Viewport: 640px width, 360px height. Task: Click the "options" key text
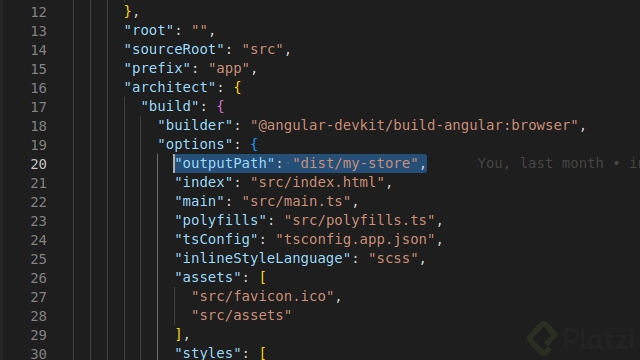196,144
